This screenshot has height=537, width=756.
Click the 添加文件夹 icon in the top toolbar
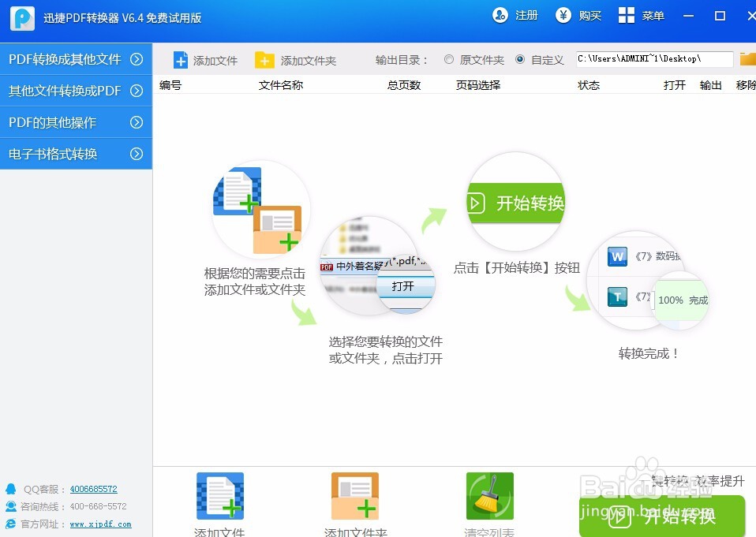[x=265, y=59]
